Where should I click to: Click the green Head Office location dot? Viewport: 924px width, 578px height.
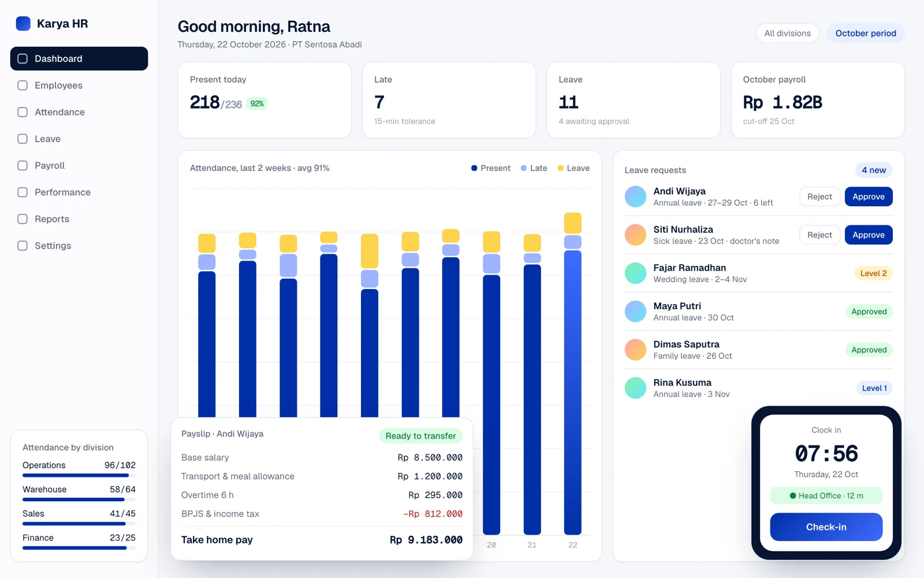pos(793,496)
